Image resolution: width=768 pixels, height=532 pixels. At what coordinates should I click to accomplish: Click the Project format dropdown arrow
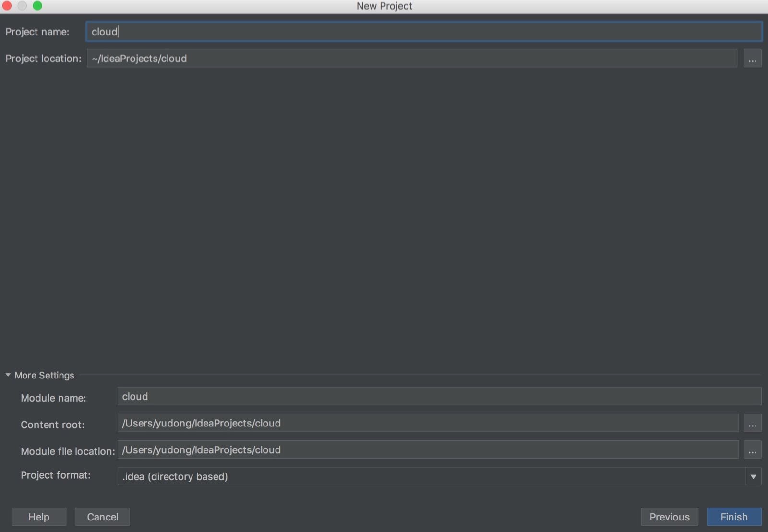753,477
